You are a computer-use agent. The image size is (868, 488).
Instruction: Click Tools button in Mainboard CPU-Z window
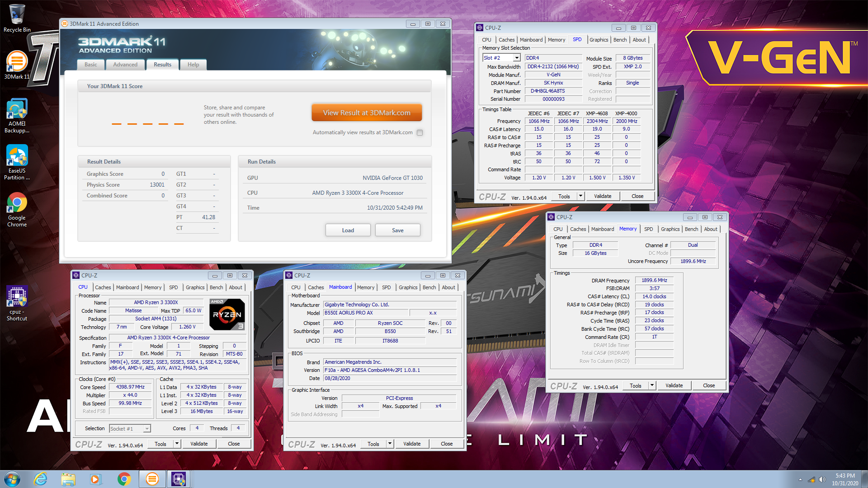tap(373, 444)
